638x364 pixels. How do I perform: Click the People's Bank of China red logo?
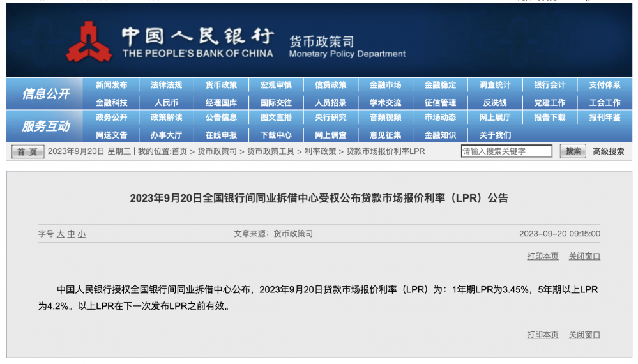click(x=89, y=42)
